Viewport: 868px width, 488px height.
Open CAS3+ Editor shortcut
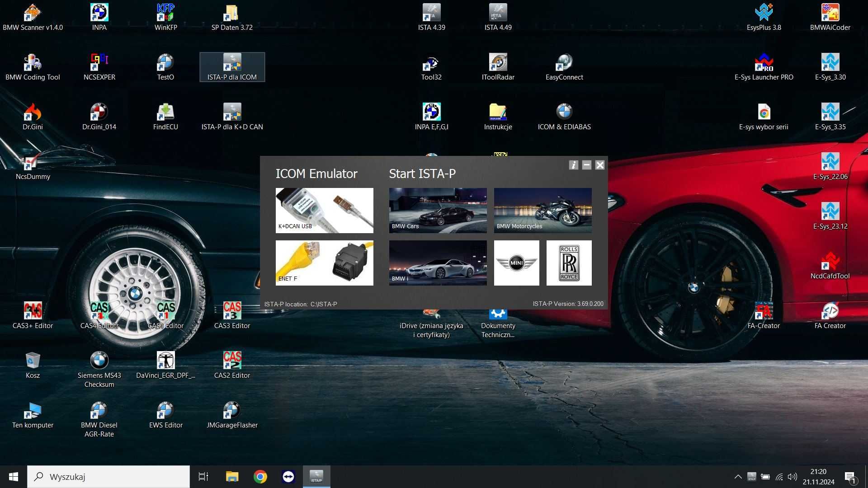[33, 316]
